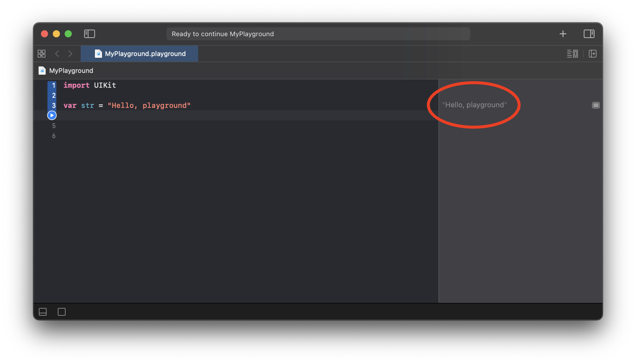Viewport: 636px width, 364px height.
Task: Toggle the navigator sidebar icon
Action: 89,34
